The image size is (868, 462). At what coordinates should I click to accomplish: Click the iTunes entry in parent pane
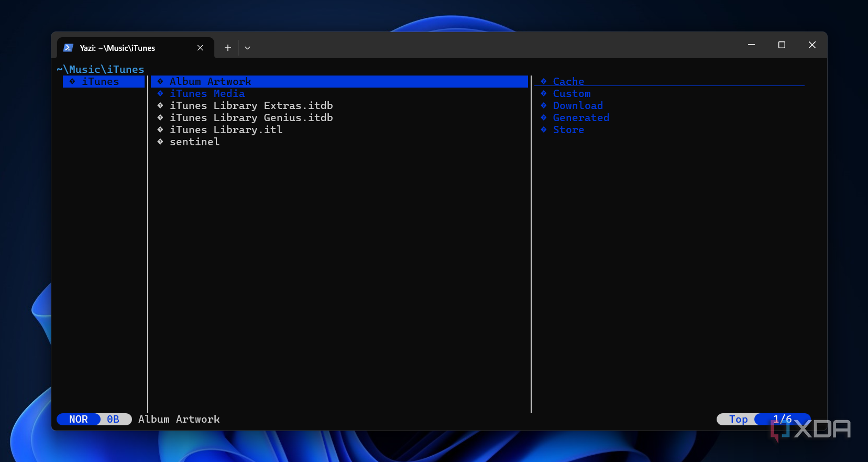[104, 81]
